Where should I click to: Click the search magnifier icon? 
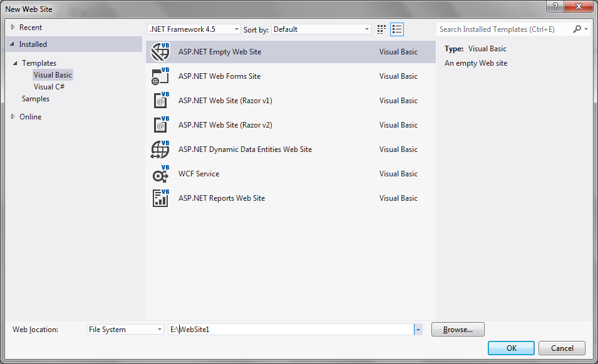(577, 29)
